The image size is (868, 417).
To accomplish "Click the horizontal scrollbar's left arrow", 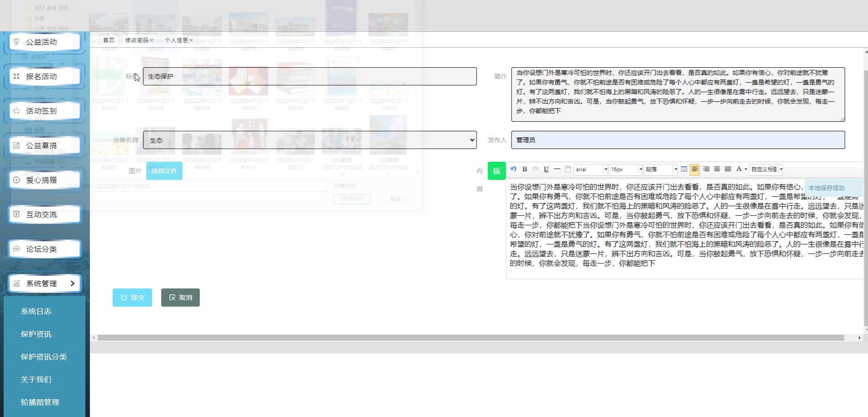I will coord(94,338).
